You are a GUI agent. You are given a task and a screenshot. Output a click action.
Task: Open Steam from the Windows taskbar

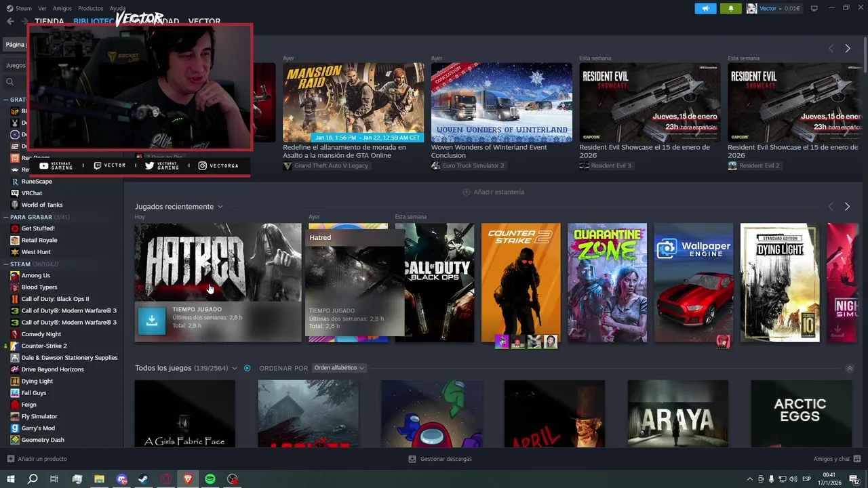(144, 479)
